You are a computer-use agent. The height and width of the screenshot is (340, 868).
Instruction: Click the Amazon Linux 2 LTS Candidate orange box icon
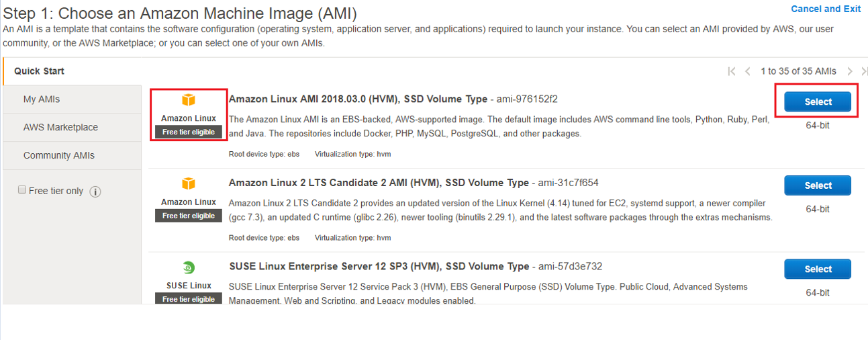coord(189,183)
